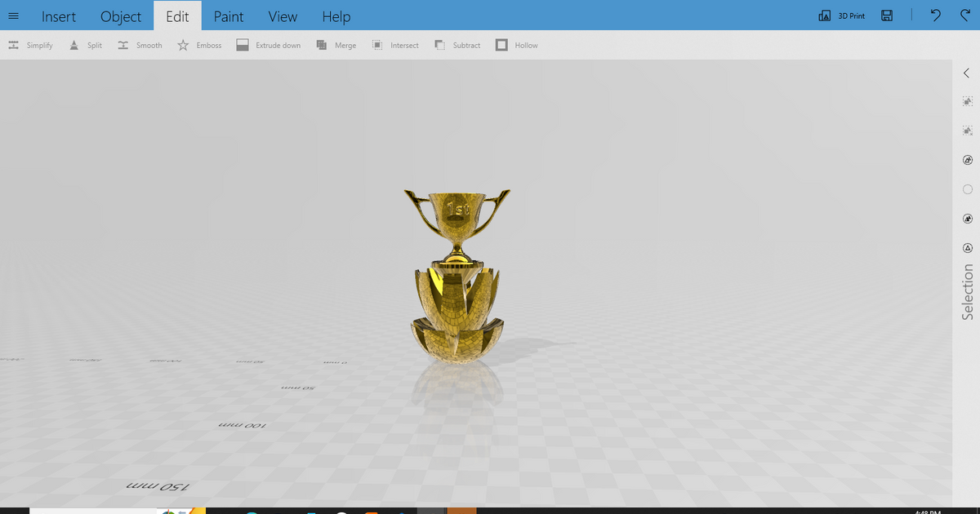This screenshot has width=980, height=514.
Task: Select all objects from Selection panel
Action: click(x=967, y=101)
